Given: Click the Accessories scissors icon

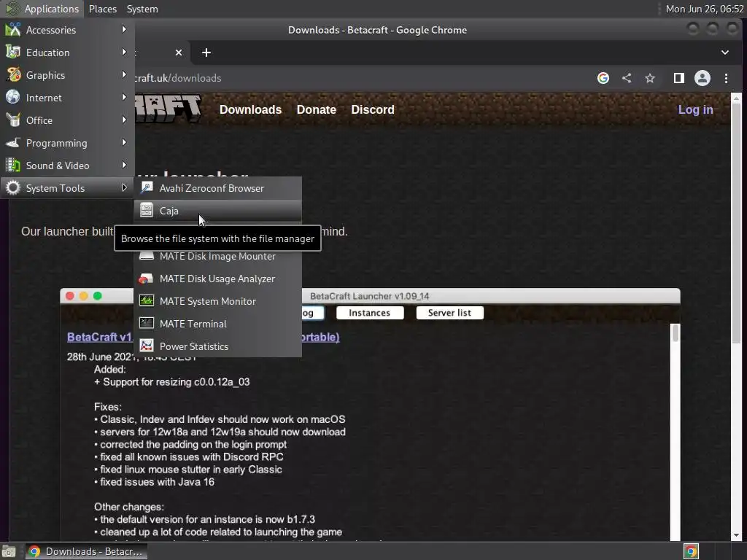Looking at the screenshot, I should click(13, 29).
